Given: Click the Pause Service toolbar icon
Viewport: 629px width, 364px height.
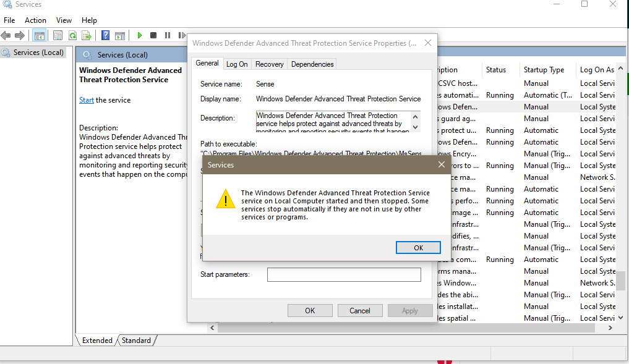Looking at the screenshot, I should pos(167,35).
